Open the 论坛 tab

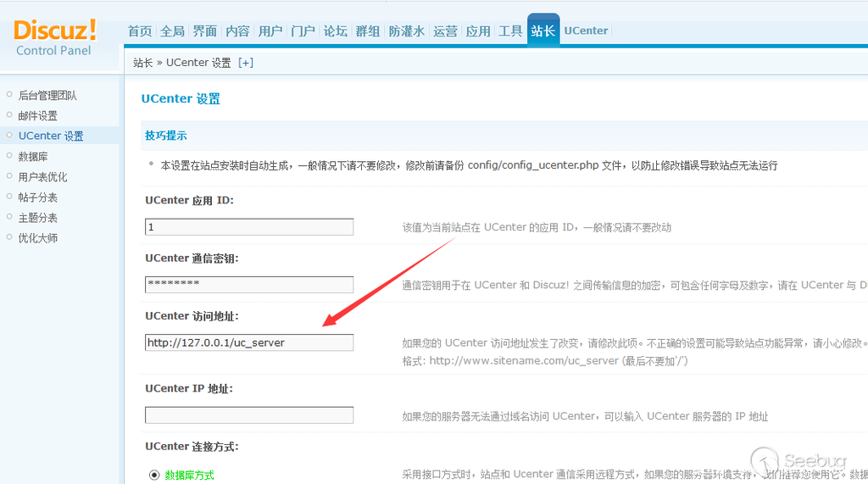(x=336, y=31)
